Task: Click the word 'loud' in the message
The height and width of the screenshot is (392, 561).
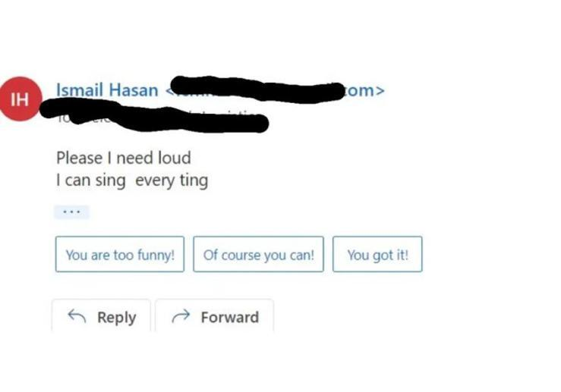Action: 175,158
